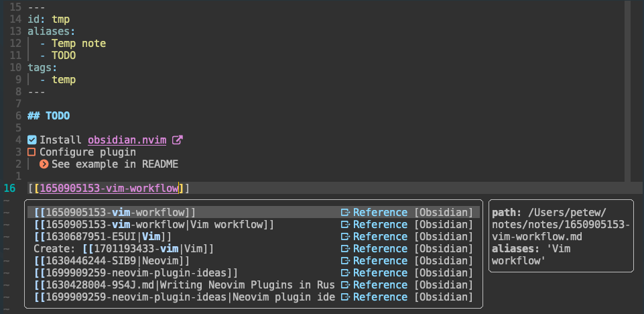
Task: Click Reference icon on the E5UI|Vim row
Action: [345, 237]
